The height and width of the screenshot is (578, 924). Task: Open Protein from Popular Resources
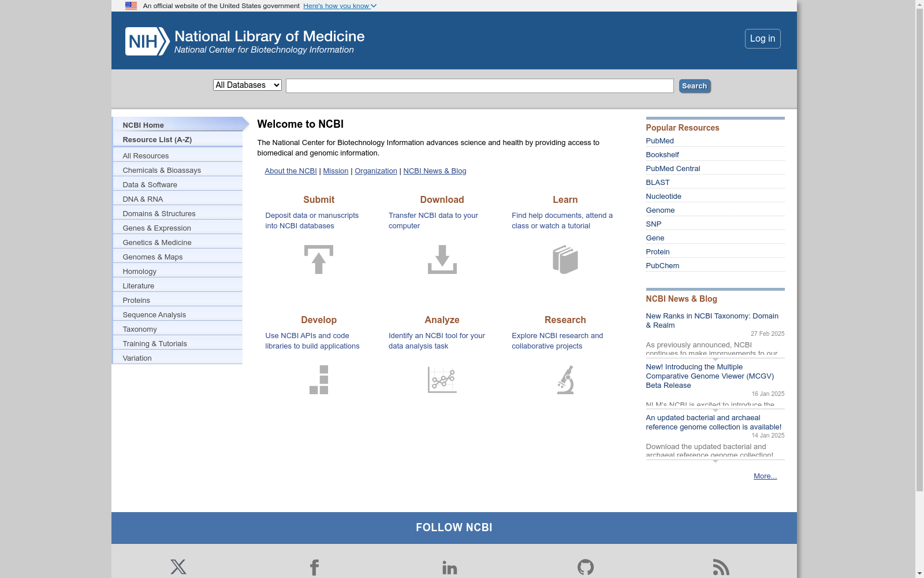click(658, 252)
